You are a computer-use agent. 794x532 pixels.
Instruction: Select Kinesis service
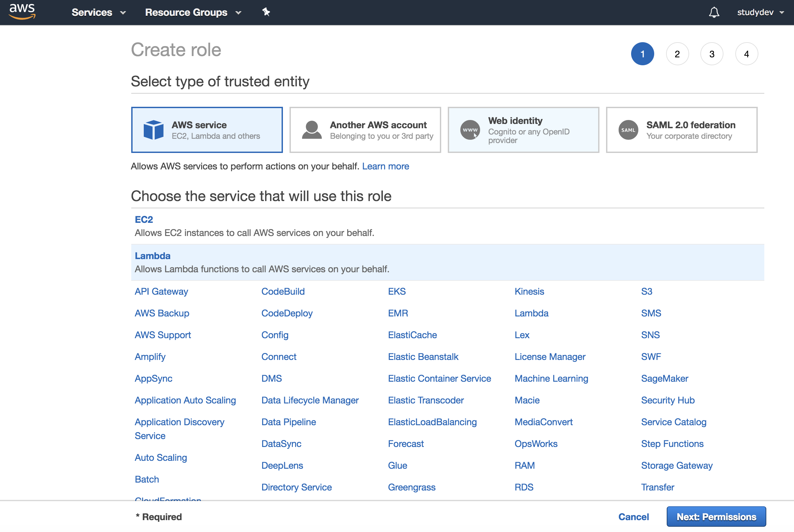coord(529,291)
